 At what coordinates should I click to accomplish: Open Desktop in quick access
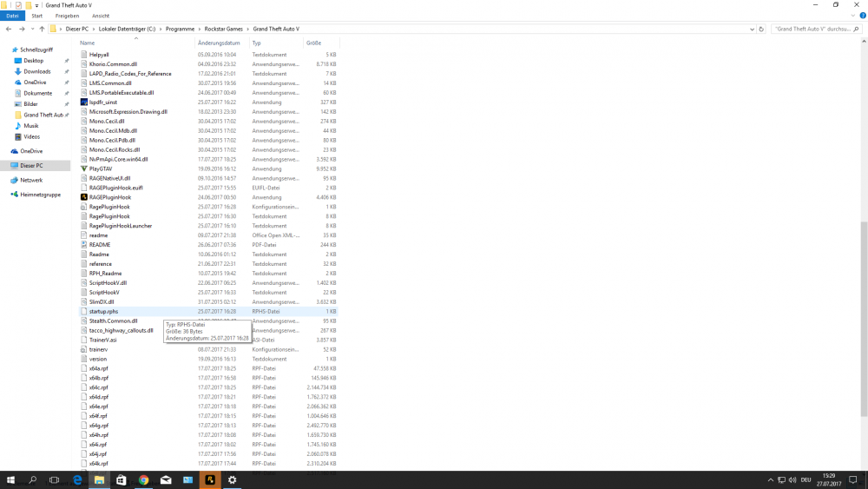click(33, 61)
